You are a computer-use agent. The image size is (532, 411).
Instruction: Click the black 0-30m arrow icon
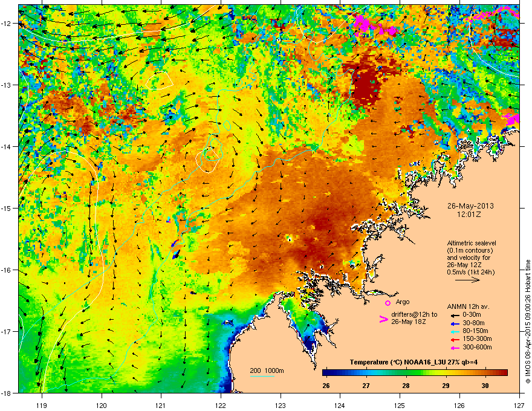click(x=455, y=315)
